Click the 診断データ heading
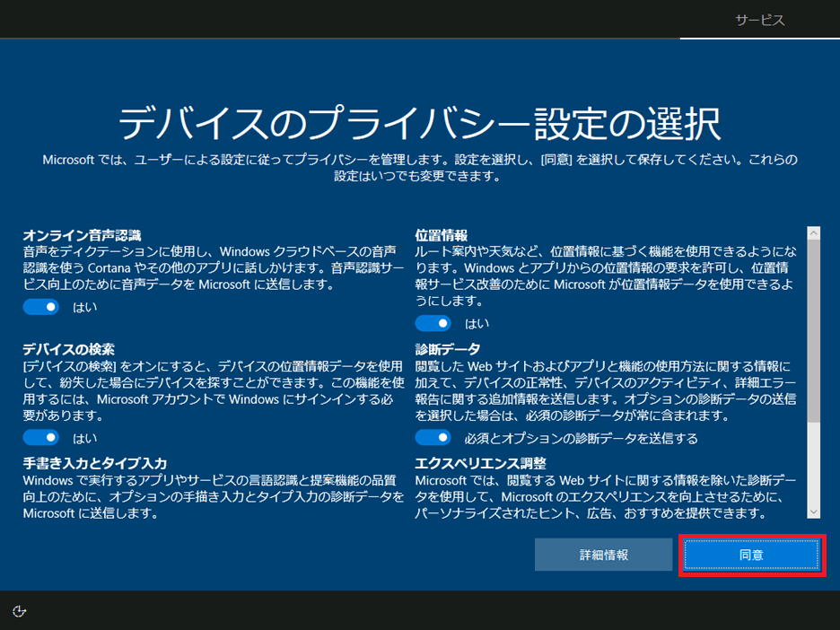 pyautogui.click(x=448, y=350)
